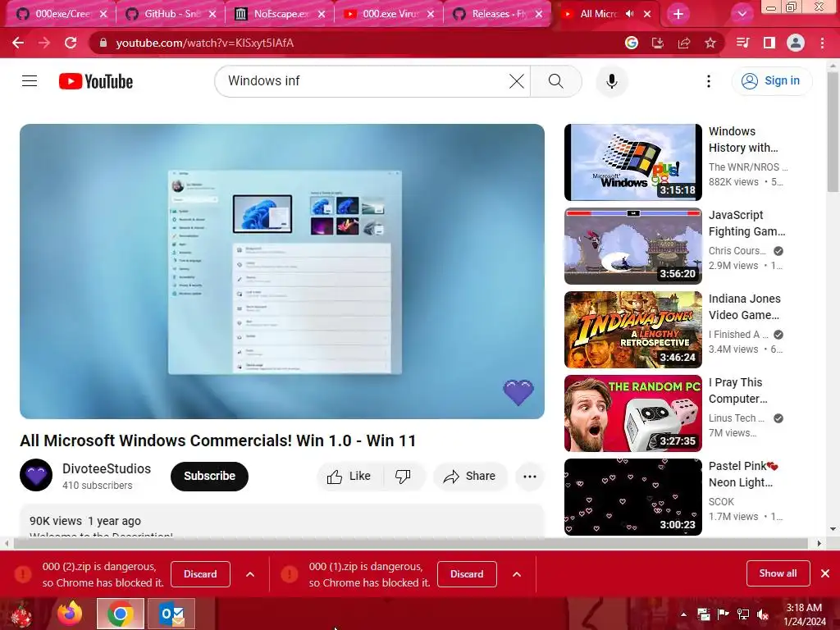Click the video player area
The width and height of the screenshot is (840, 630).
[282, 272]
